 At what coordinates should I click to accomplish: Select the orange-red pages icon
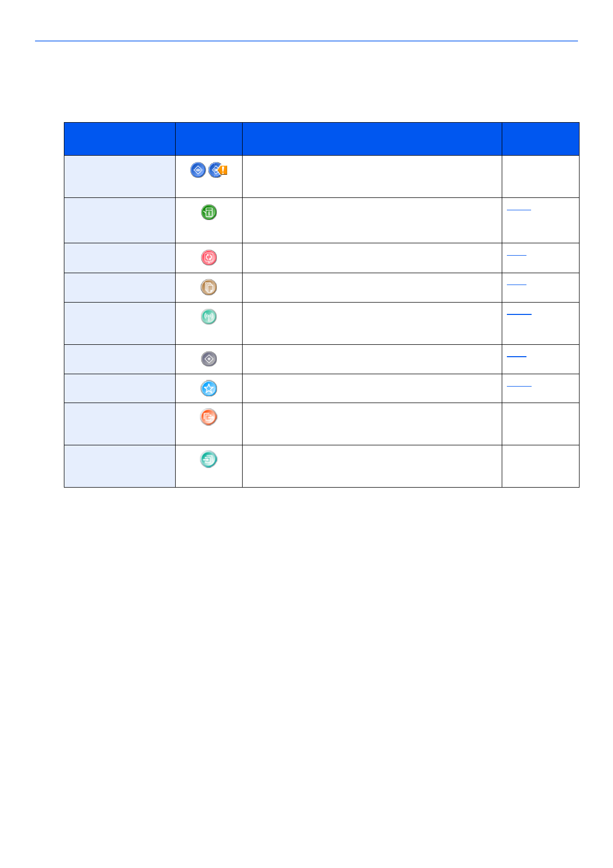pyautogui.click(x=209, y=417)
